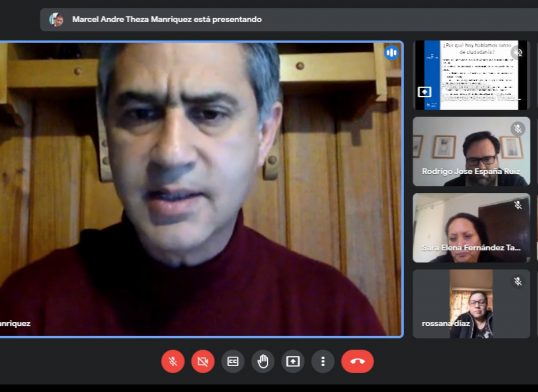Screen dimensions: 538x392
Task: Click presenter avatar in the top banner
Action: pos(56,20)
